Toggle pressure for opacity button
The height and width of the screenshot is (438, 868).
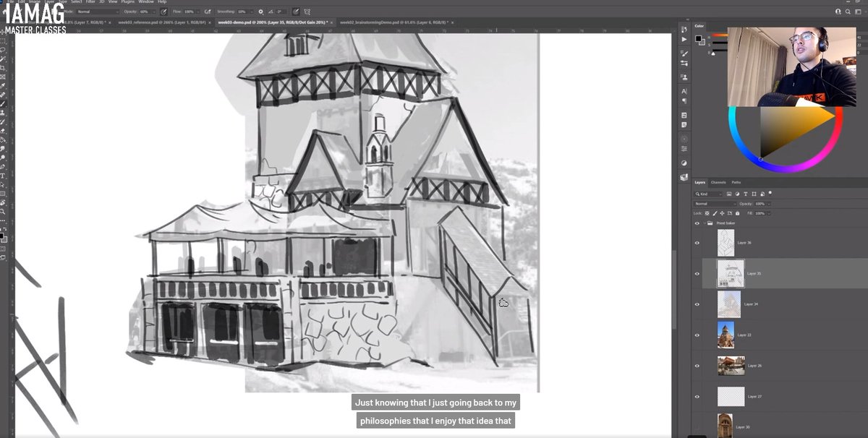pyautogui.click(x=163, y=12)
